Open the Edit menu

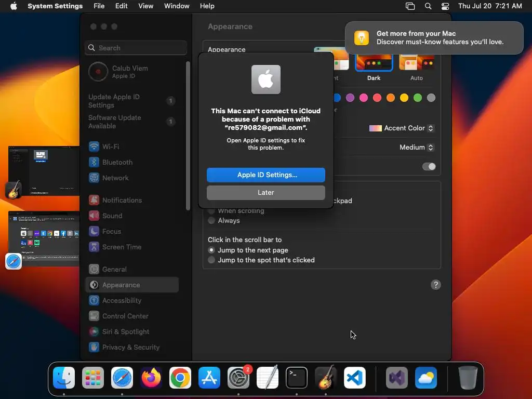(121, 6)
